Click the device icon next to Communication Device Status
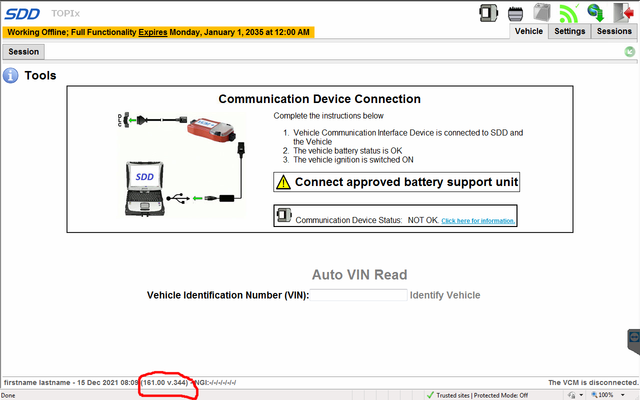The height and width of the screenshot is (400, 640). click(x=284, y=215)
